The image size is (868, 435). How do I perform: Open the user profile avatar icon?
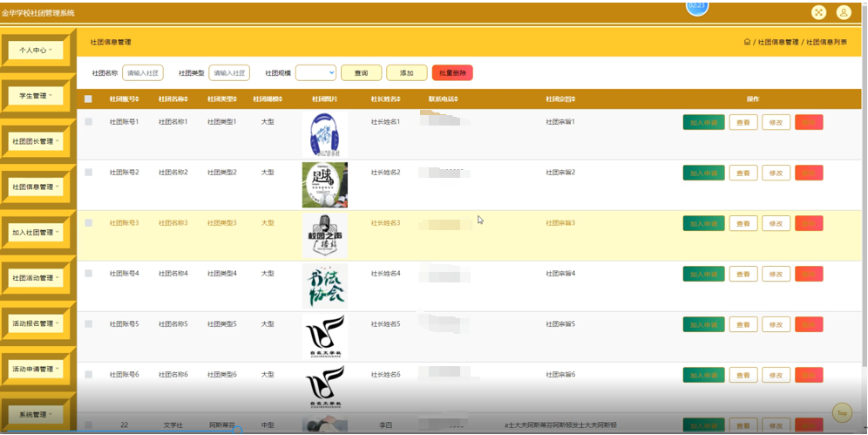tap(843, 12)
